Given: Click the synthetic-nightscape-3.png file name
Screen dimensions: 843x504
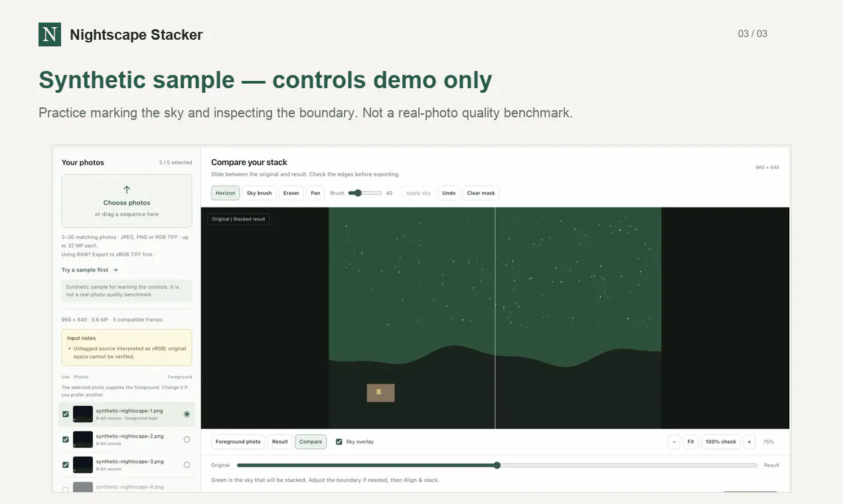Looking at the screenshot, I should click(x=129, y=462).
